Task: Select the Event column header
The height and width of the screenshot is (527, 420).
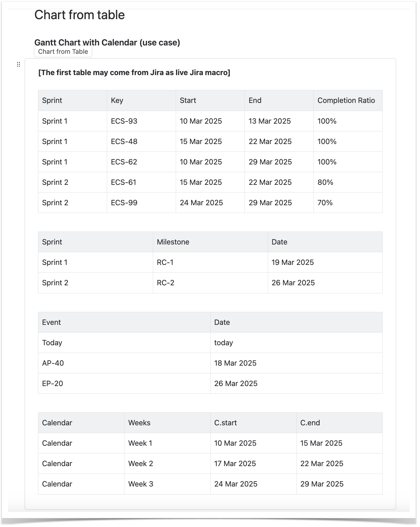Action: click(51, 322)
